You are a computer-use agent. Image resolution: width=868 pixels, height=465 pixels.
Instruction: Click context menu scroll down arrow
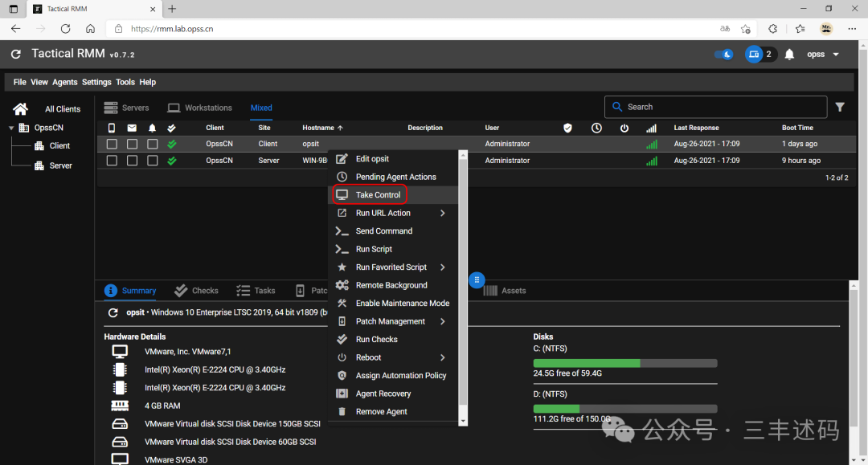pos(464,422)
